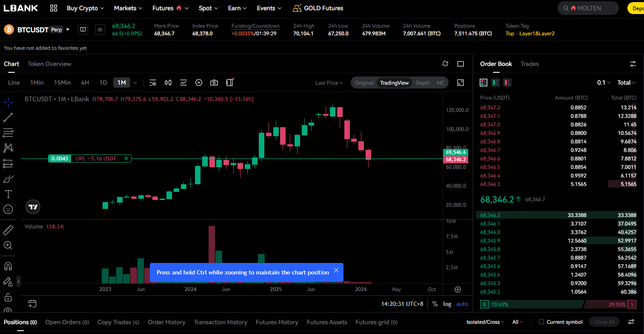Toggle percent price scale
644x334 pixels.
pos(435,304)
